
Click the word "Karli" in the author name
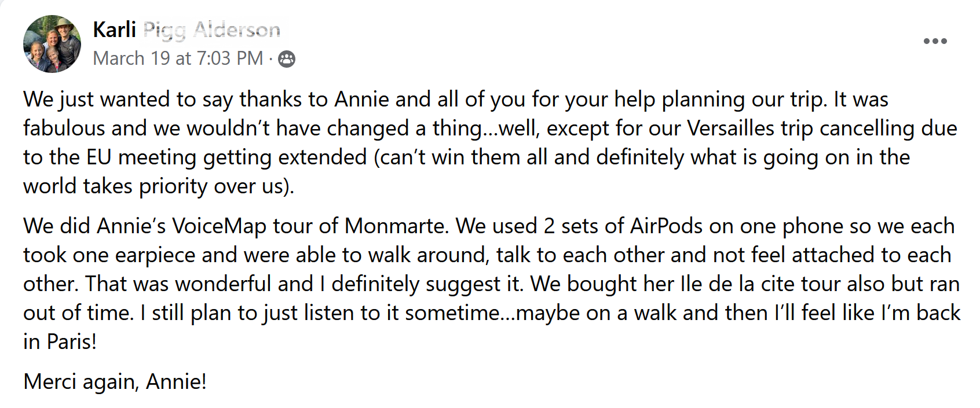point(114,30)
